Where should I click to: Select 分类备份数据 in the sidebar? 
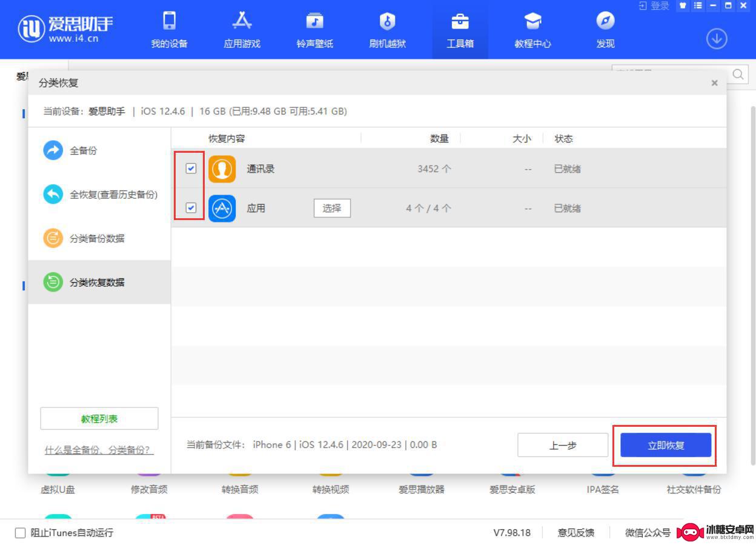(x=99, y=238)
